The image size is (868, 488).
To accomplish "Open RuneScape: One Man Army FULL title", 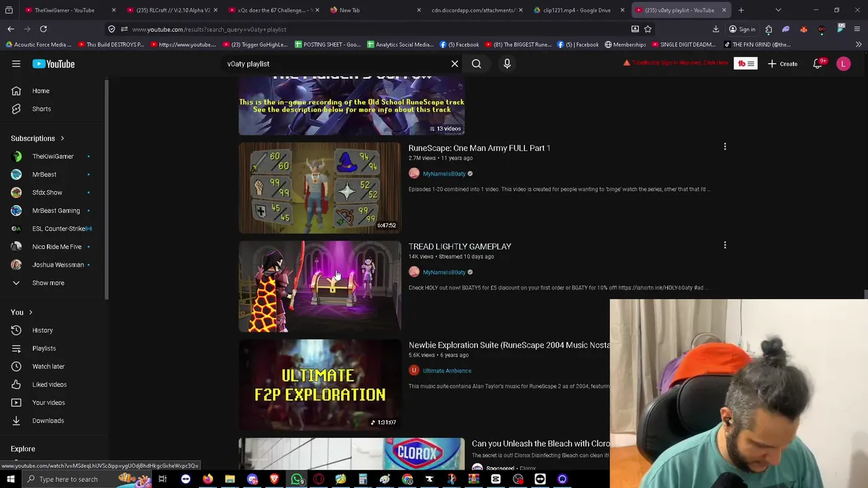I will (479, 148).
